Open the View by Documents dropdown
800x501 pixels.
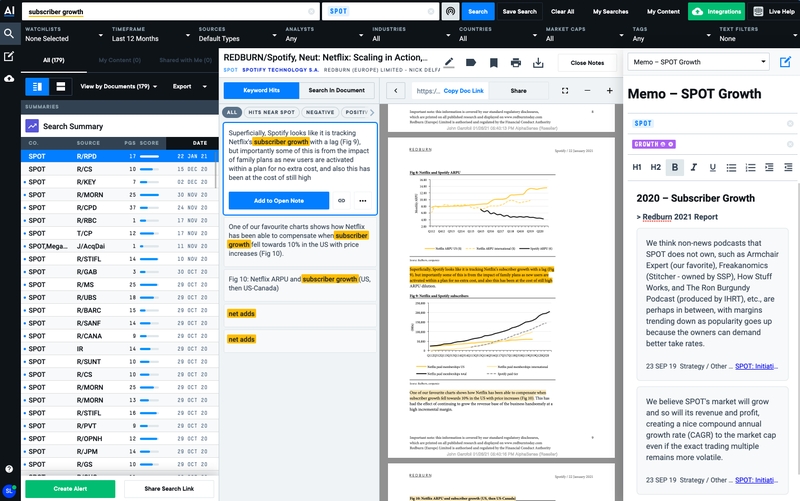point(118,87)
